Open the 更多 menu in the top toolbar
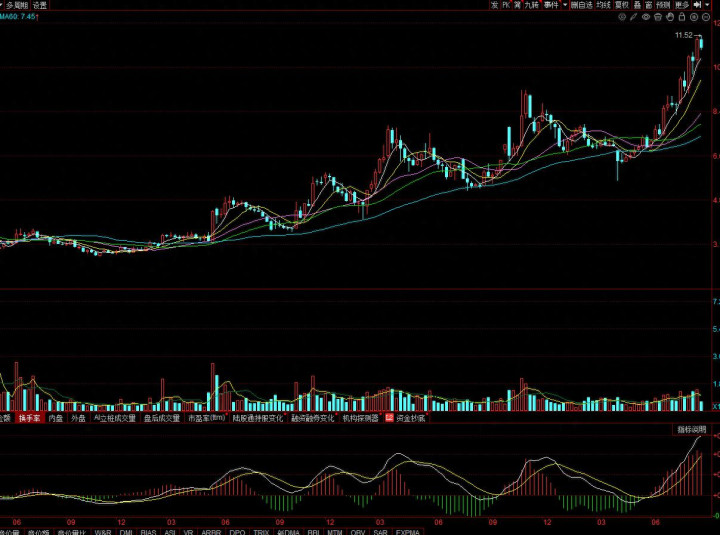Viewport: 720px width, 535px height. coord(681,5)
